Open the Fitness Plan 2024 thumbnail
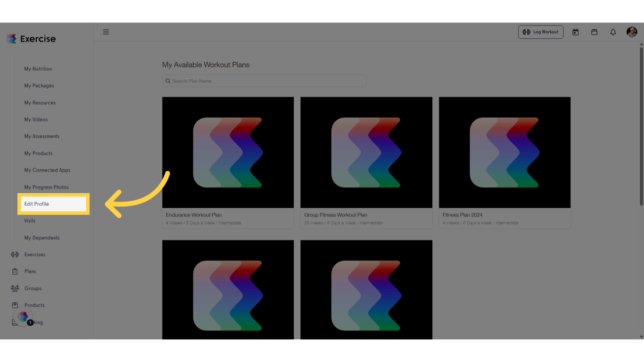Image resolution: width=644 pixels, height=362 pixels. (x=504, y=152)
